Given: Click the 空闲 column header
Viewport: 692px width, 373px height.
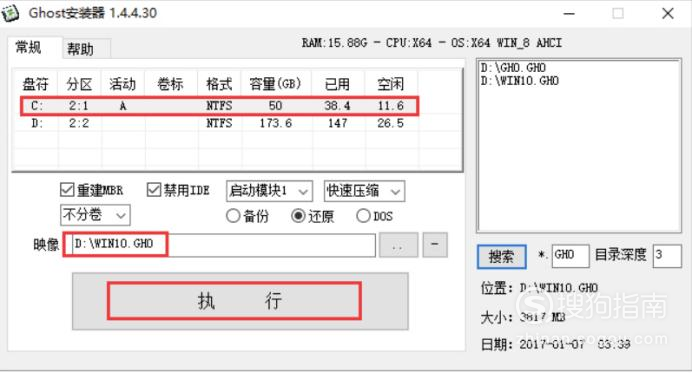Looking at the screenshot, I should tap(391, 84).
